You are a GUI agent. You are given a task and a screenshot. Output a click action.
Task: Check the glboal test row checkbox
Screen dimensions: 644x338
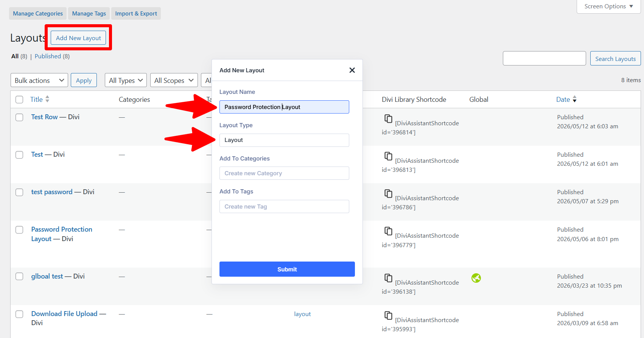coord(19,276)
